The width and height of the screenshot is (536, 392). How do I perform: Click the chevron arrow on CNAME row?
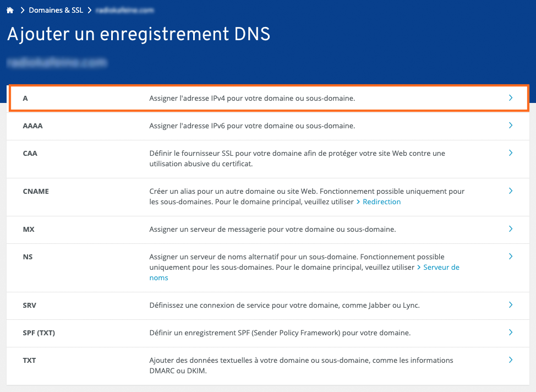(x=511, y=191)
